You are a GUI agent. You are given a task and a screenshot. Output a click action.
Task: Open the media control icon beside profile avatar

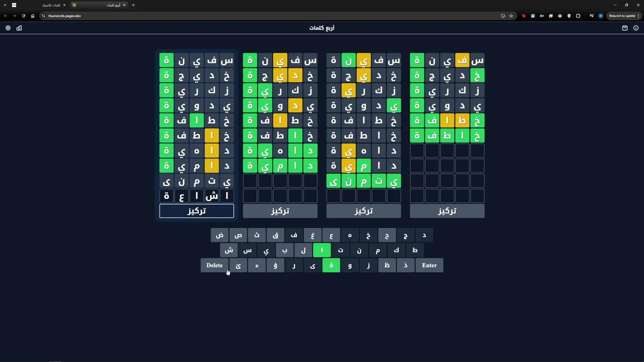(x=591, y=16)
